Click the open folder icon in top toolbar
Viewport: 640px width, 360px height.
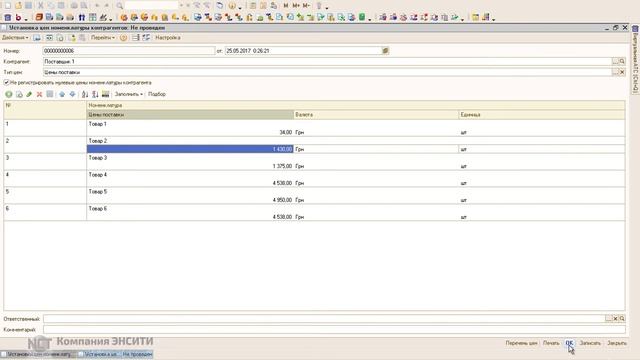(x=18, y=6)
